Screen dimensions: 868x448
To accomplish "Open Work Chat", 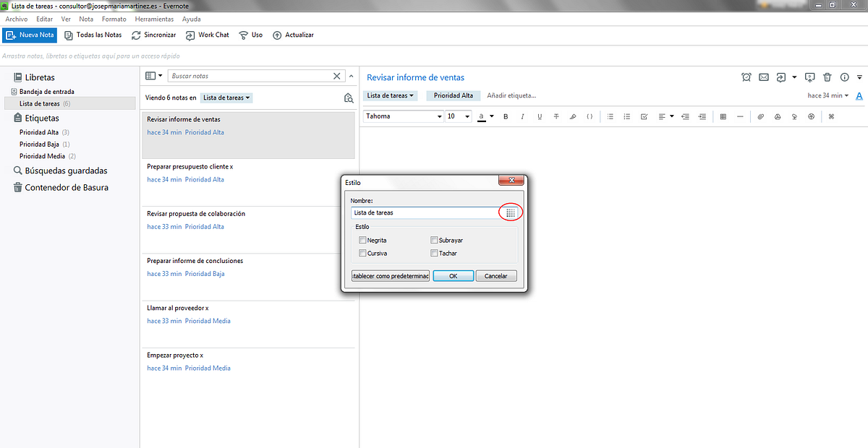I will tap(207, 35).
